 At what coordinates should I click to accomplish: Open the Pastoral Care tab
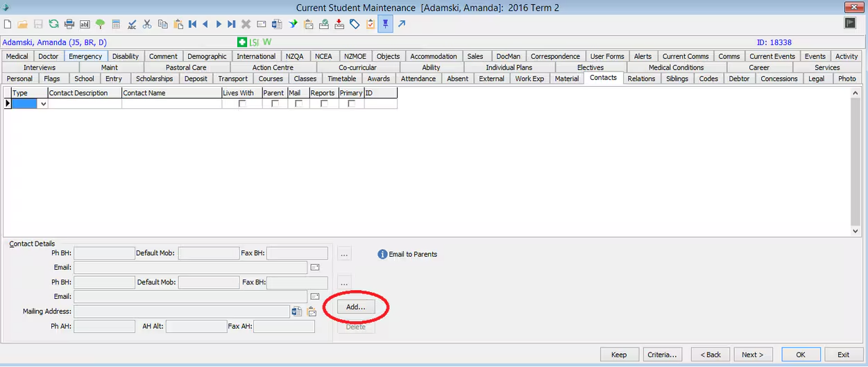(x=186, y=67)
